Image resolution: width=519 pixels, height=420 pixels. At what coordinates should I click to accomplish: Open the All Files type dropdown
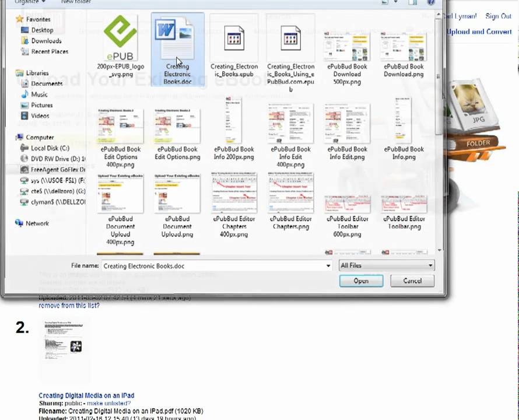[x=386, y=265]
